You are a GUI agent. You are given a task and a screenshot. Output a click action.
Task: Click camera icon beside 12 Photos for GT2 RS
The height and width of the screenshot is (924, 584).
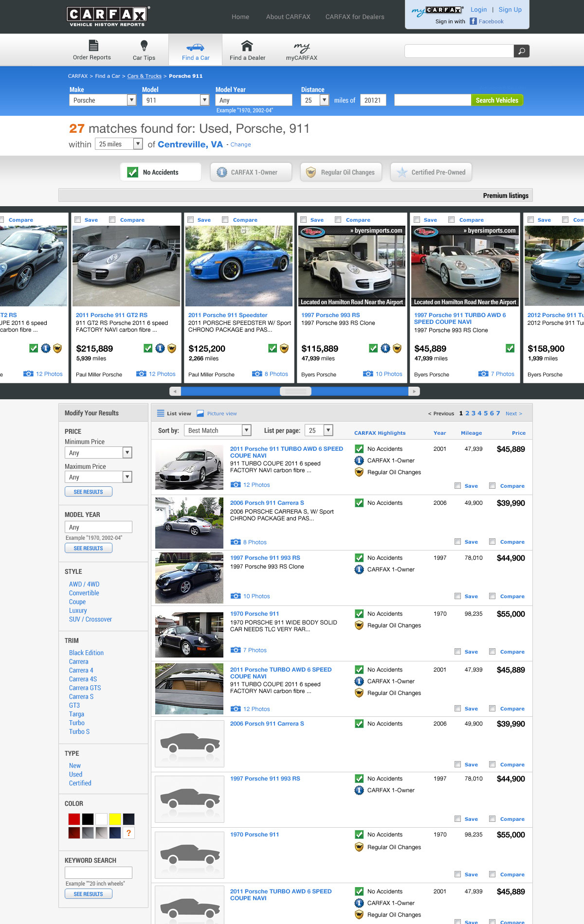(141, 373)
